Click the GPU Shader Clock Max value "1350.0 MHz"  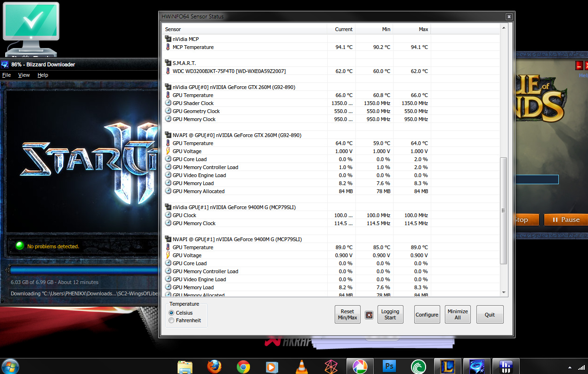pyautogui.click(x=415, y=103)
